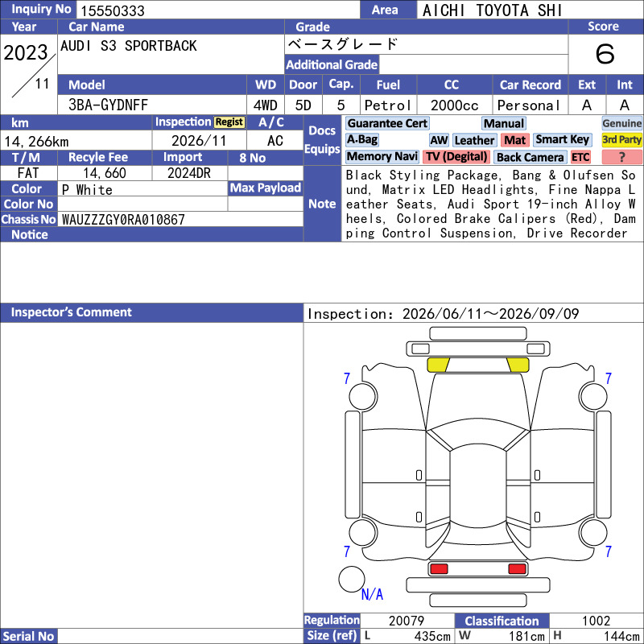Click the hood panel on car diagram
The image size is (644, 644).
(x=477, y=400)
